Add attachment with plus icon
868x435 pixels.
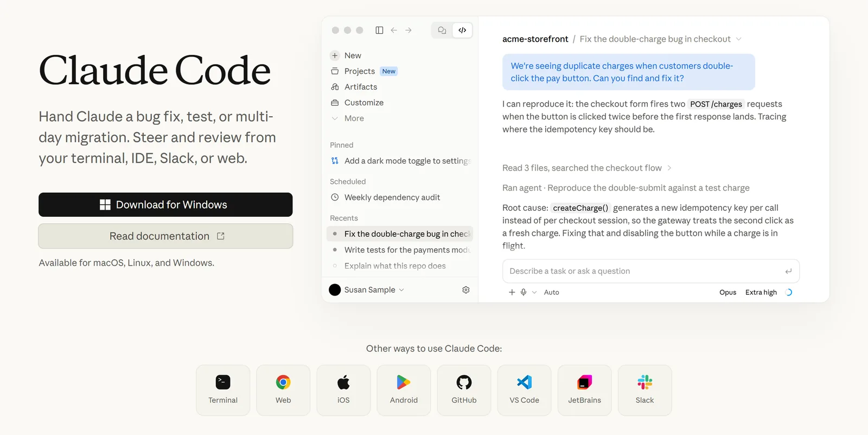512,292
